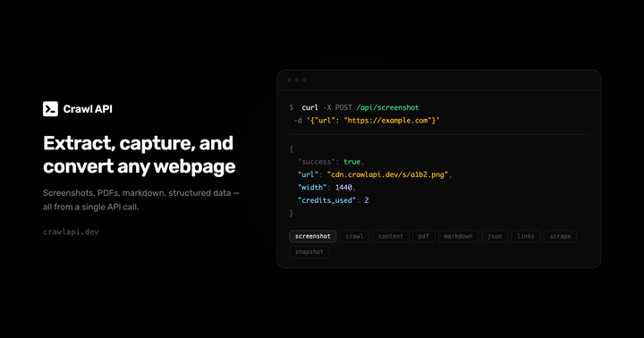Click the "-X POST" flag text
Viewport: 644px width, 338px height.
[x=337, y=107]
